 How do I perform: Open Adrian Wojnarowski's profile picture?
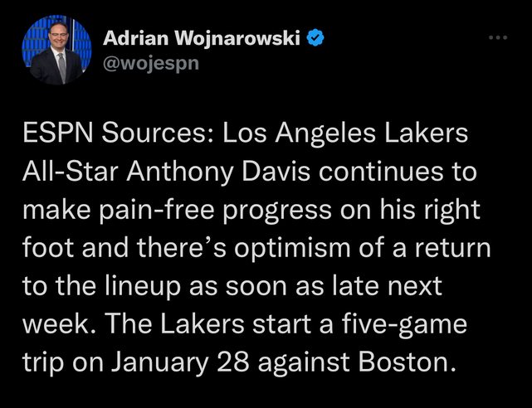pos(57,50)
